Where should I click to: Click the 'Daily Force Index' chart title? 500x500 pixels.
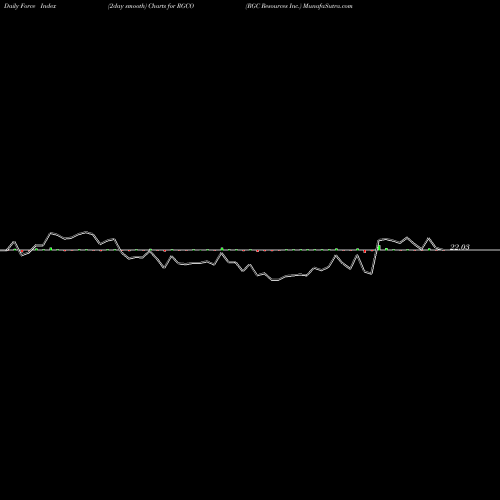click(30, 6)
